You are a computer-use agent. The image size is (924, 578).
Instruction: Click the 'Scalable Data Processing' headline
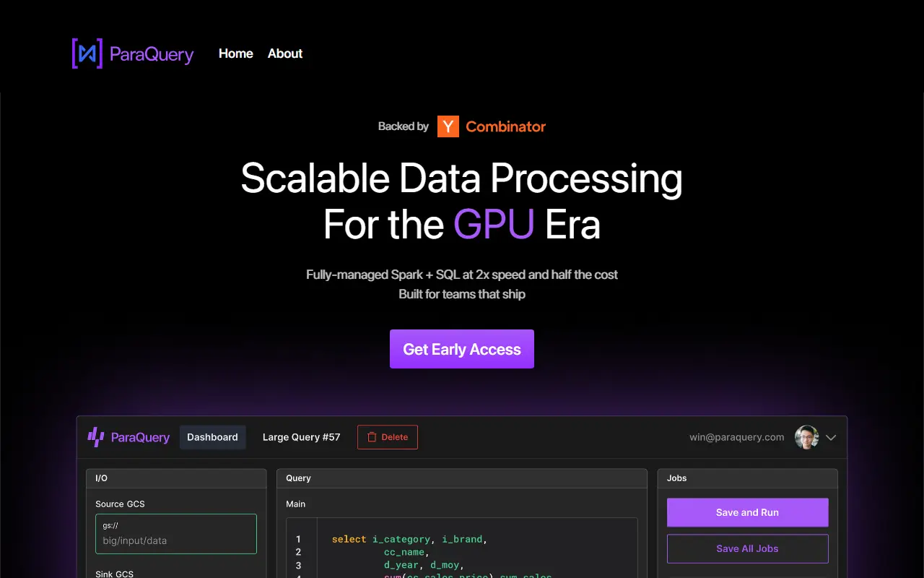[462, 178]
